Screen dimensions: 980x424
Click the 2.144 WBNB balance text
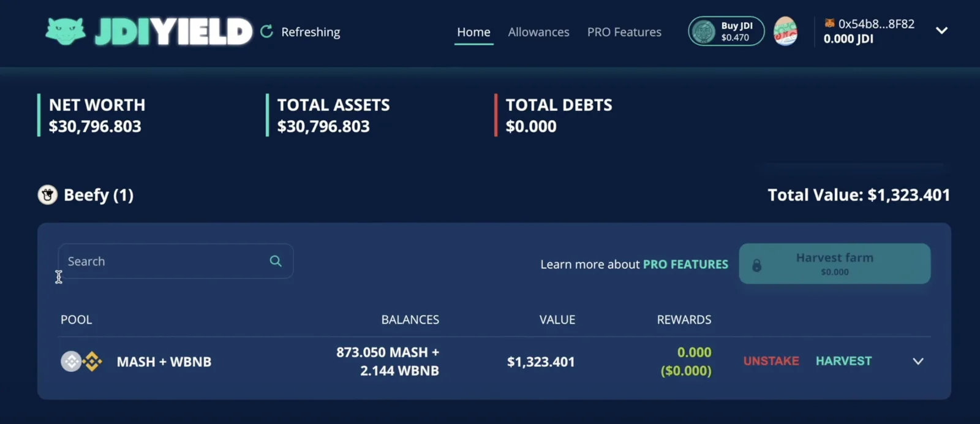click(399, 371)
